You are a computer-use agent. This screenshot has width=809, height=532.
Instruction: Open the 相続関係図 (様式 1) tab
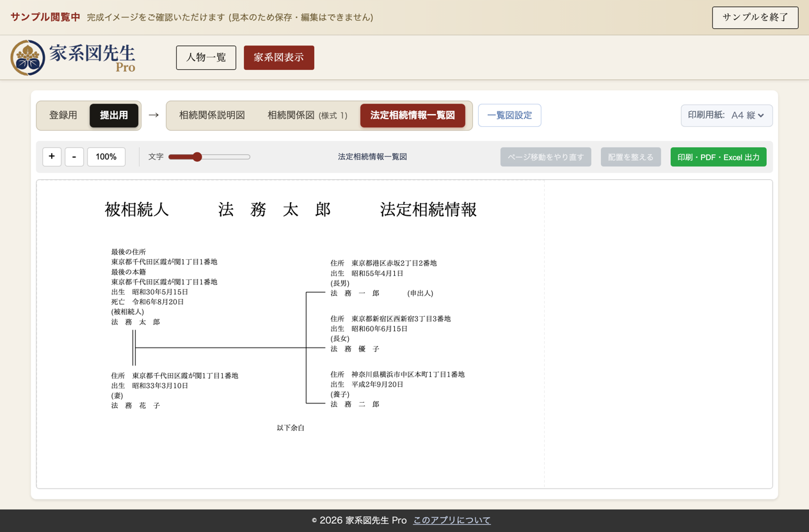point(307,115)
